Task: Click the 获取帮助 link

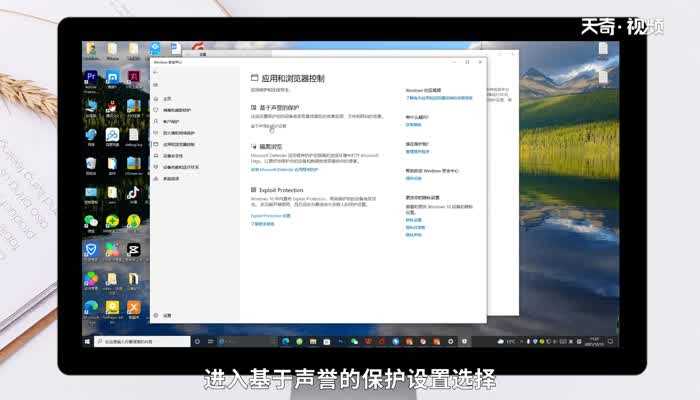Action: pyautogui.click(x=413, y=125)
